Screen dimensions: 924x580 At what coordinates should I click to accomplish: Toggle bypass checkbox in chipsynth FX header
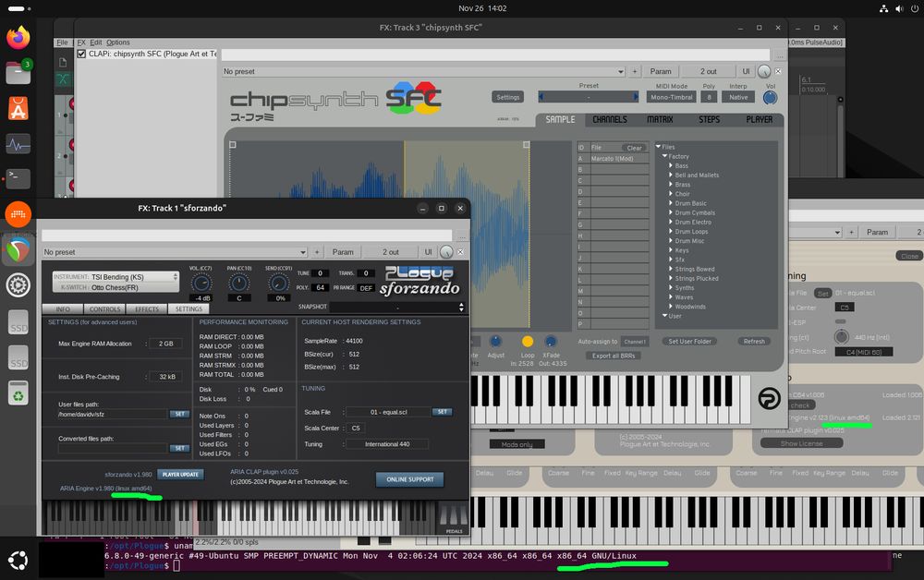point(778,71)
